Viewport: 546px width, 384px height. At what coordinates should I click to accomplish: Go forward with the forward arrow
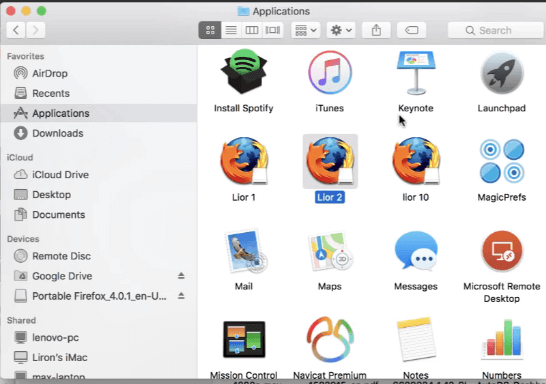point(36,30)
